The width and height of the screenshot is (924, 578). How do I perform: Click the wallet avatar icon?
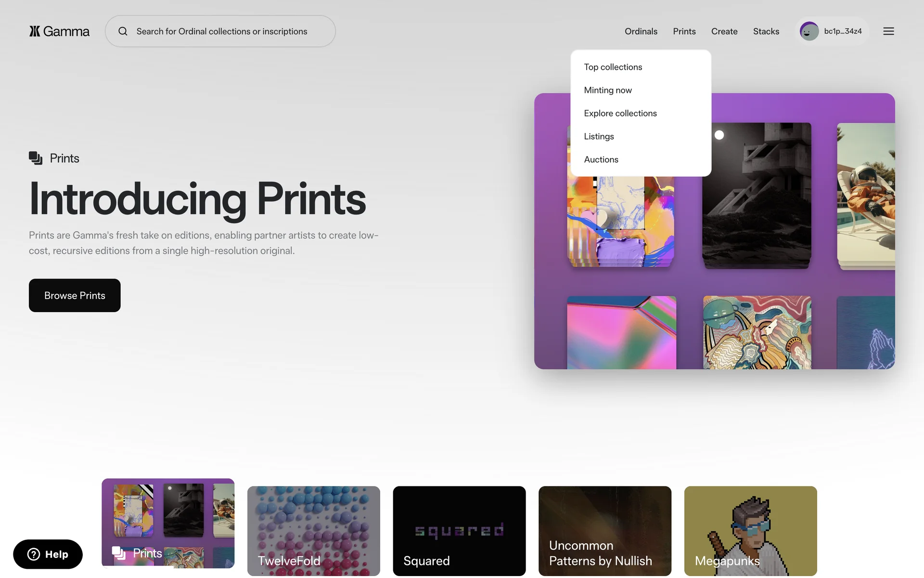pos(809,31)
